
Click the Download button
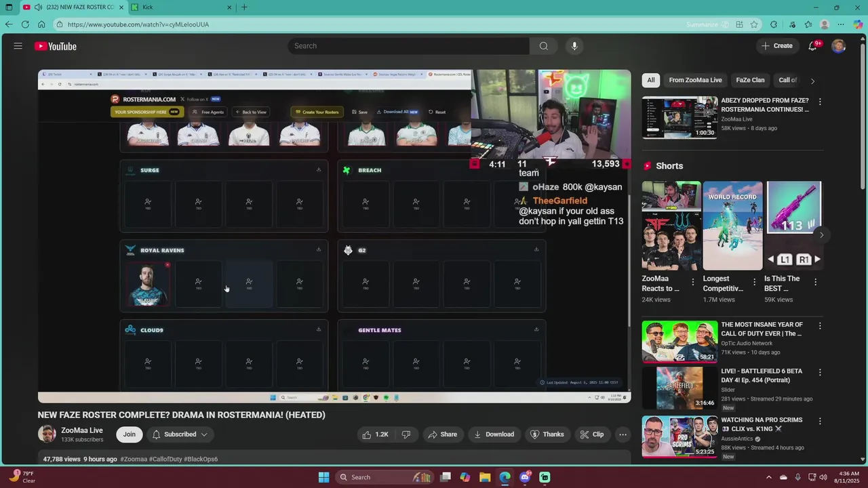[494, 434]
